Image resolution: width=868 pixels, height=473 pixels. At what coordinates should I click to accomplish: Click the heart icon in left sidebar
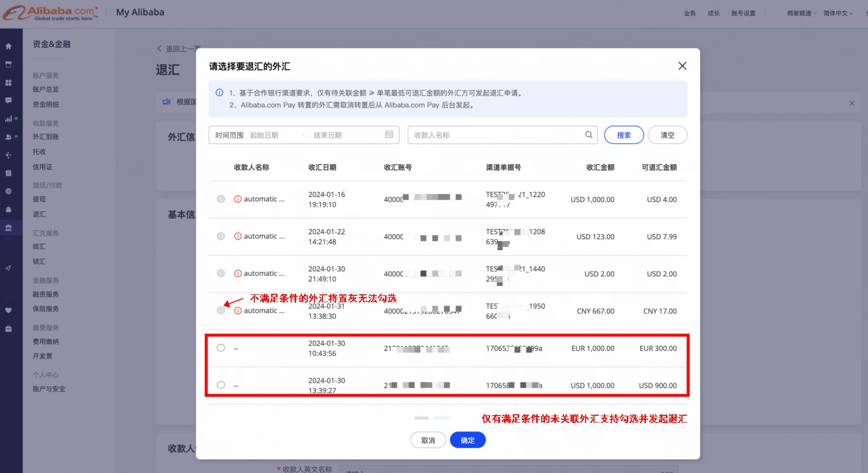[8, 310]
